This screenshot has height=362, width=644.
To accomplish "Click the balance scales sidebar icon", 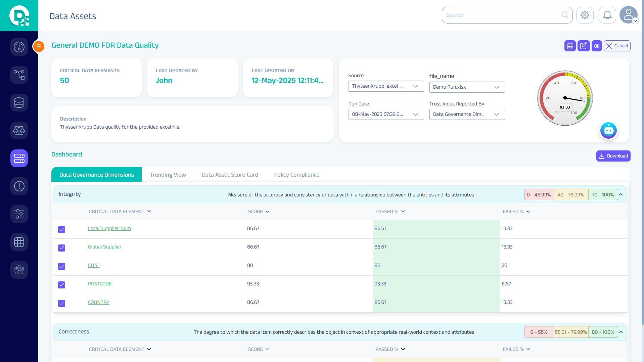I will [19, 130].
